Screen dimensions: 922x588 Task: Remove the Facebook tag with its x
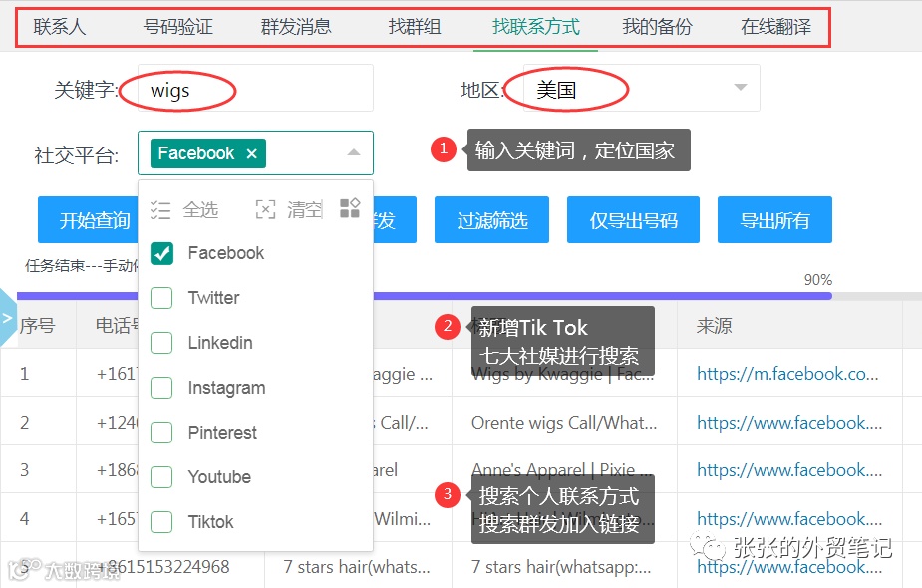(251, 153)
